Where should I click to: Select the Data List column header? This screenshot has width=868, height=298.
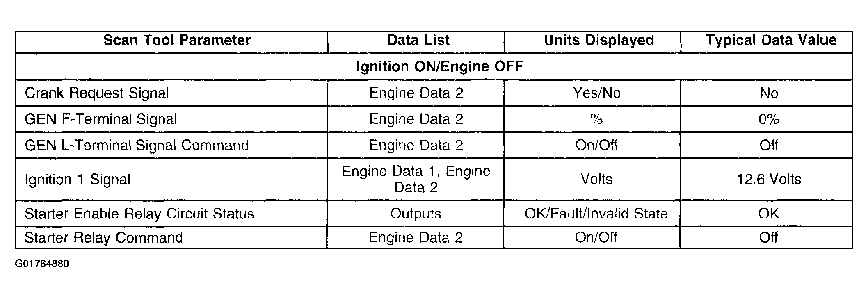416,42
